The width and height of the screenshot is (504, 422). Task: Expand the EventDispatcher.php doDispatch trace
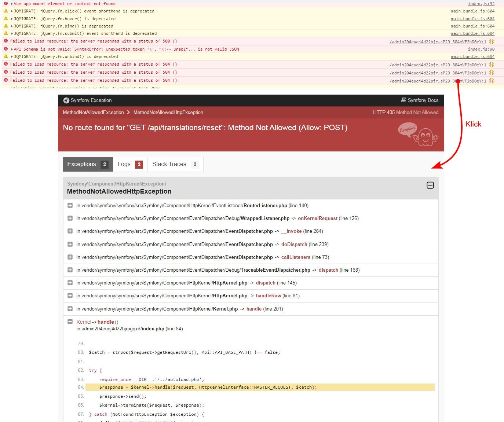tap(70, 244)
